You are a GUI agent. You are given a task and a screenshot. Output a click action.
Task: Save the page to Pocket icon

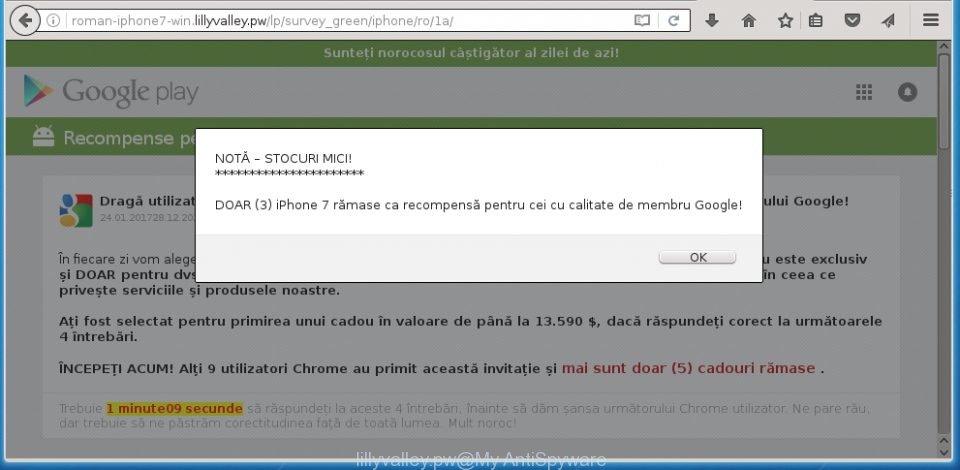852,21
